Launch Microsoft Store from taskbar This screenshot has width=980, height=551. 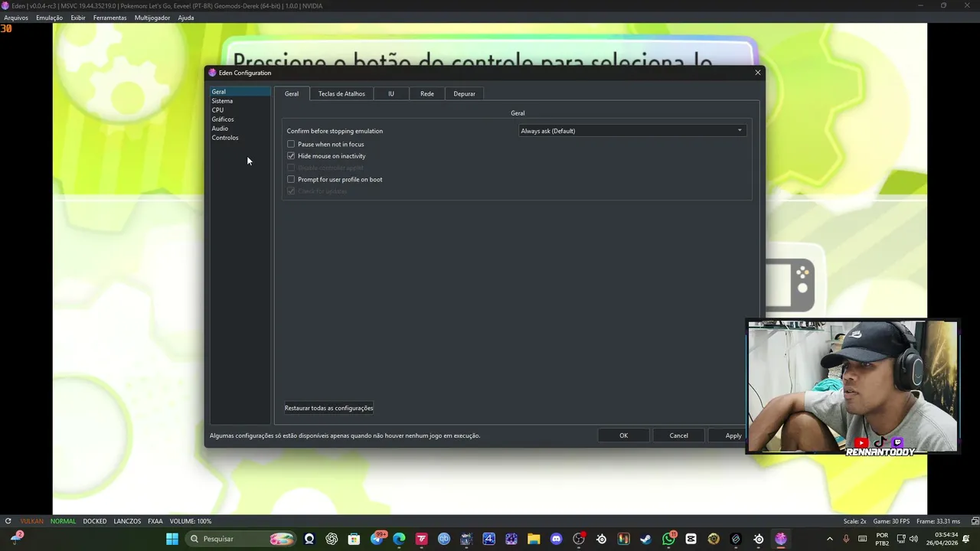pos(354,539)
